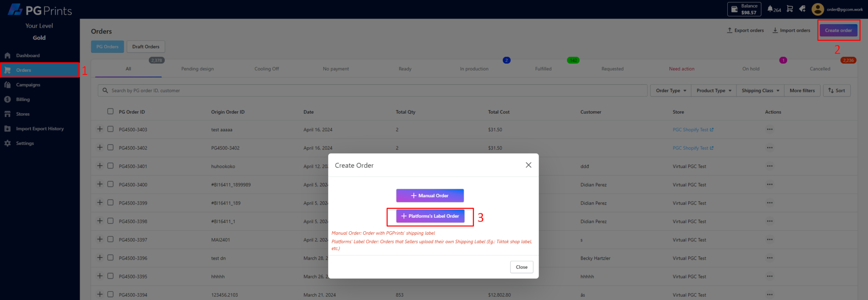This screenshot has width=868, height=300.
Task: Select the Need action status tab
Action: click(682, 69)
